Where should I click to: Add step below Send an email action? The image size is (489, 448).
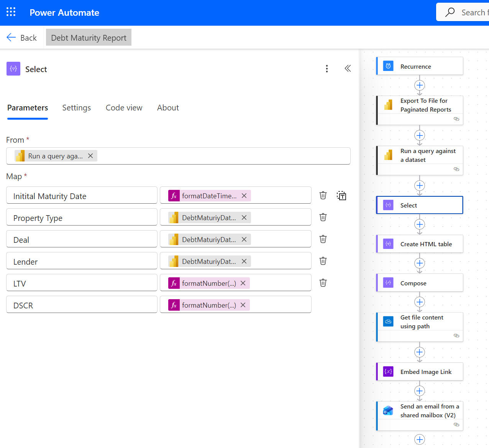(x=420, y=439)
